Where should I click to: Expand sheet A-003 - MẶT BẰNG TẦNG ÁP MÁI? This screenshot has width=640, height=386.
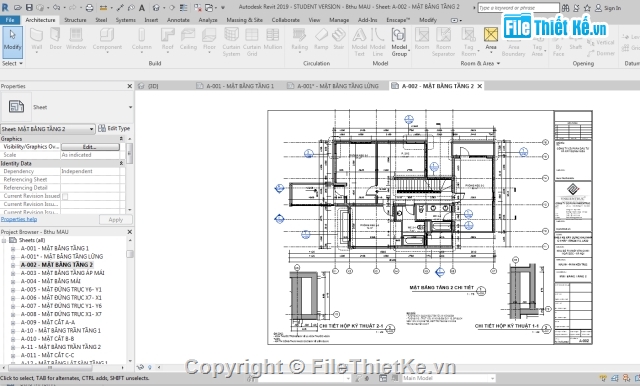[13, 273]
